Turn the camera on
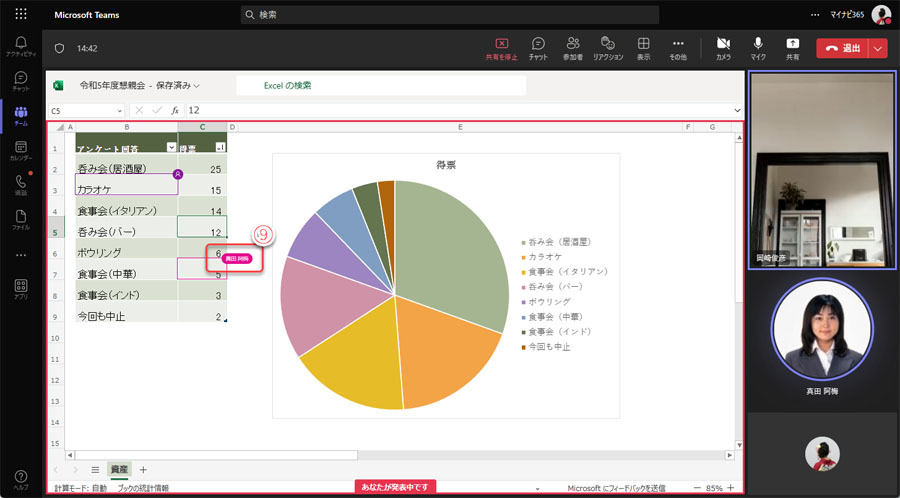The width and height of the screenshot is (900, 498). point(723,49)
